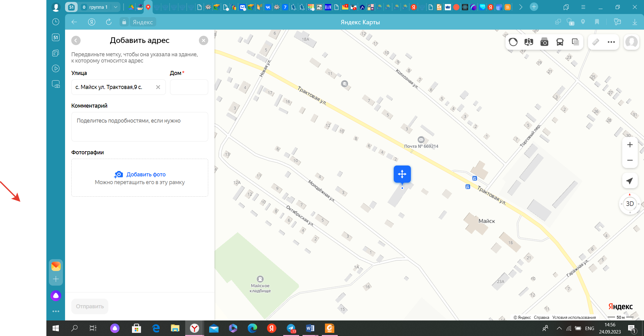Click the 51 tabs counter
This screenshot has width=644, height=336.
point(71,7)
